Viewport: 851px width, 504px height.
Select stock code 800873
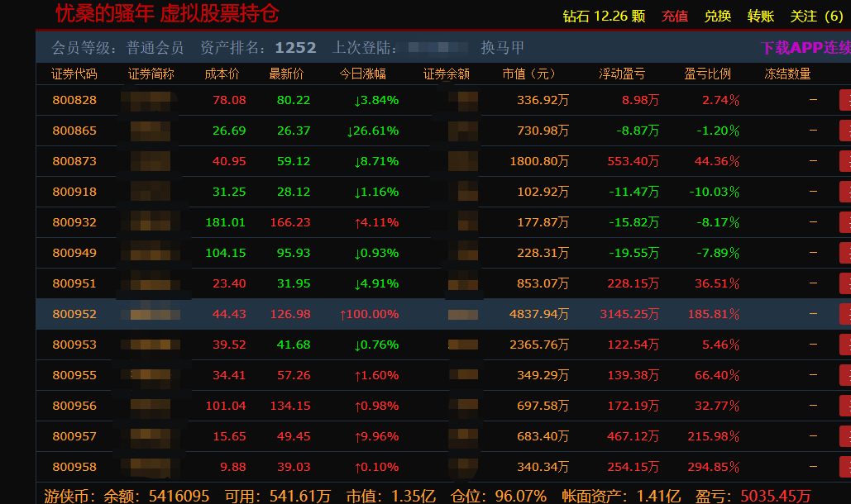[74, 161]
